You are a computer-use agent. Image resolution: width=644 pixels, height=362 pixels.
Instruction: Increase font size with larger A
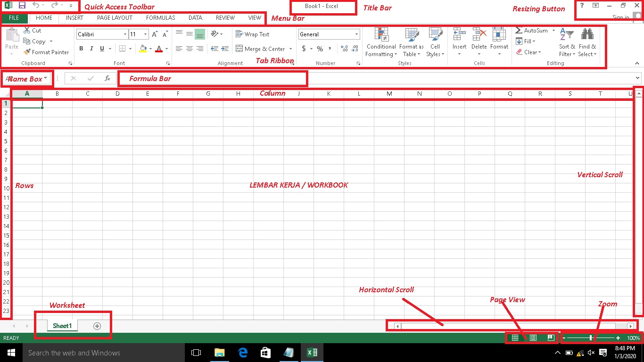point(155,34)
